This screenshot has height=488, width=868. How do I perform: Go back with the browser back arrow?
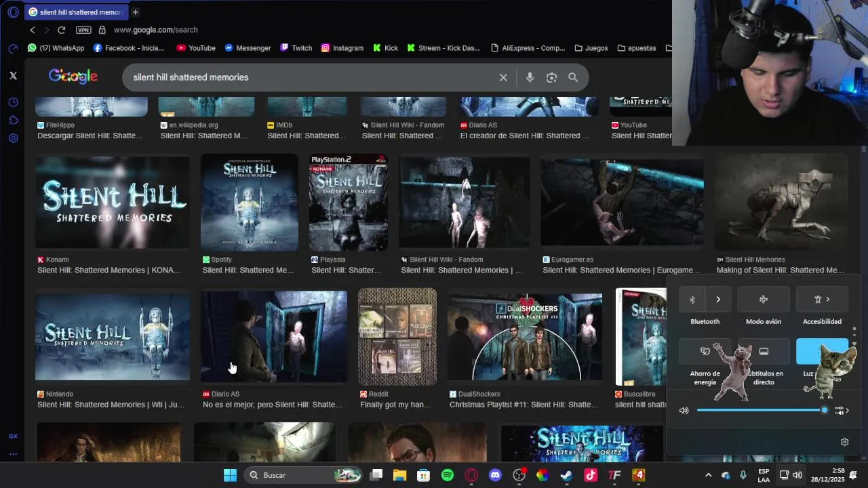point(33,30)
